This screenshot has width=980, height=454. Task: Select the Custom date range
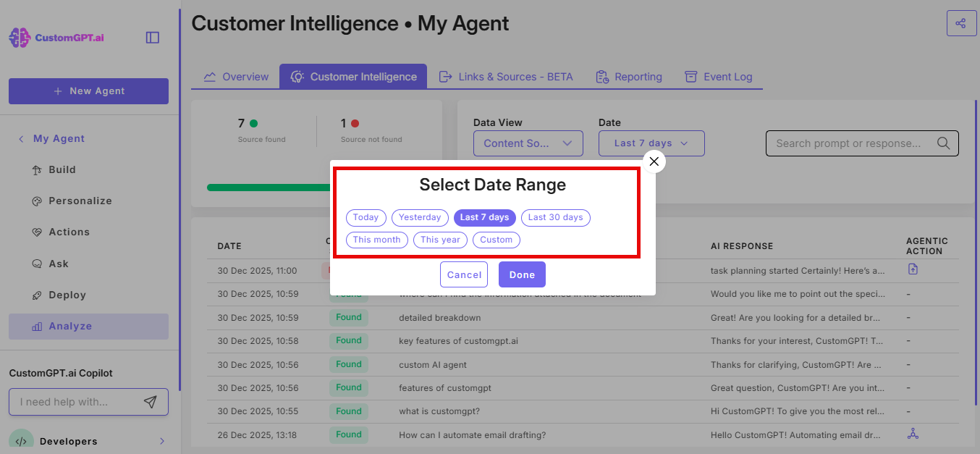(497, 240)
